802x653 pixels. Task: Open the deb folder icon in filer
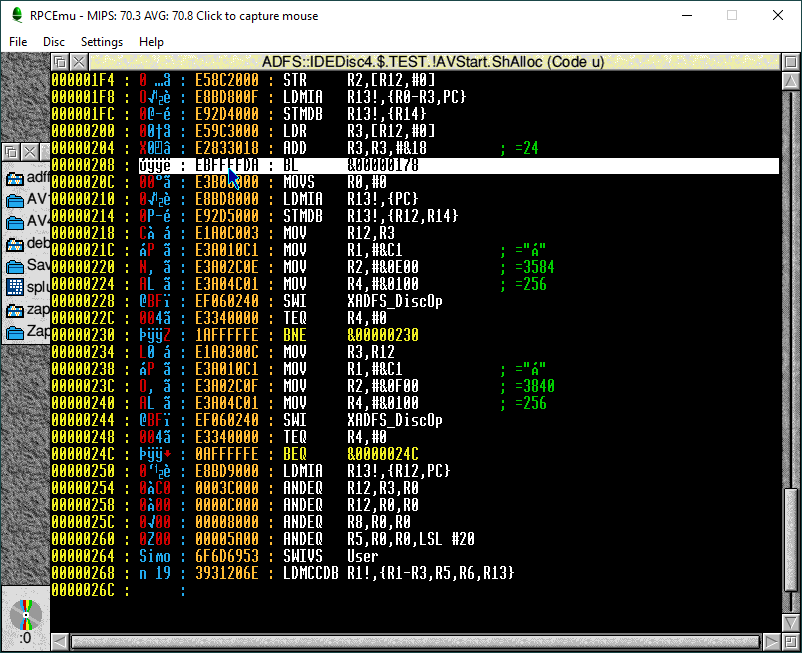[x=16, y=244]
